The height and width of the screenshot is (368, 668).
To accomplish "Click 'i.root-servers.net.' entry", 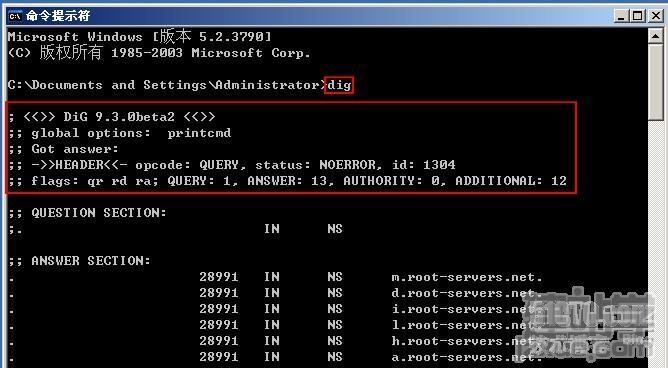I will pyautogui.click(x=467, y=309).
